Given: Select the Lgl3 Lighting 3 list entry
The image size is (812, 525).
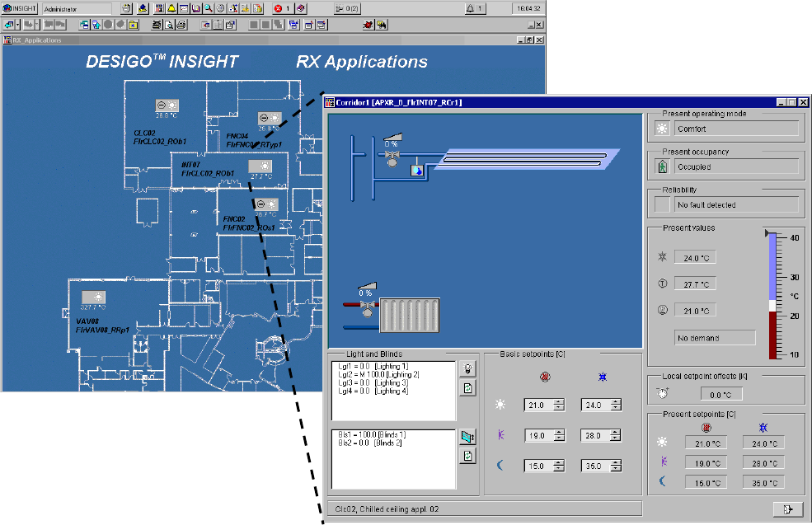Looking at the screenshot, I should click(x=373, y=382).
